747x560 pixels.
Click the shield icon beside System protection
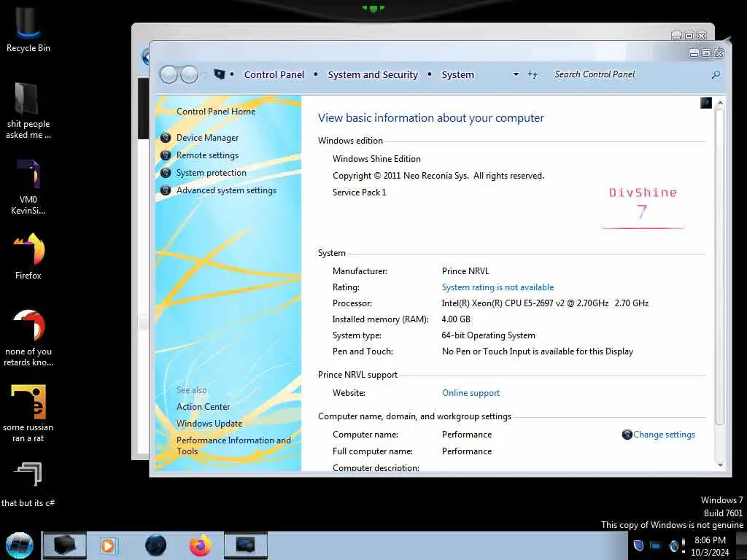click(166, 173)
